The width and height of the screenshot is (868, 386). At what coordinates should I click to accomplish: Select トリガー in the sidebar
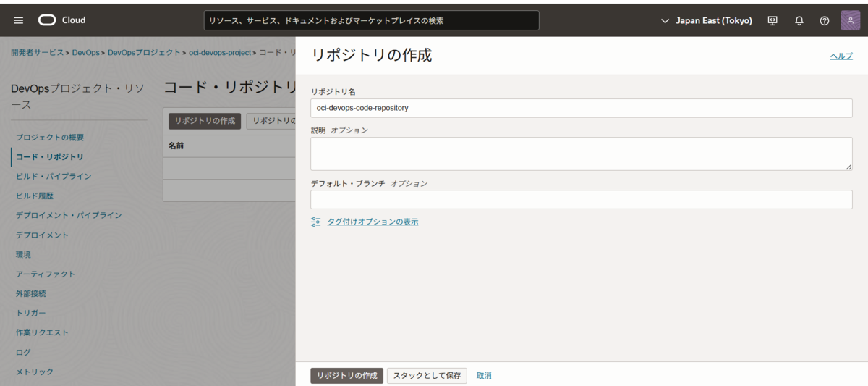pyautogui.click(x=31, y=314)
